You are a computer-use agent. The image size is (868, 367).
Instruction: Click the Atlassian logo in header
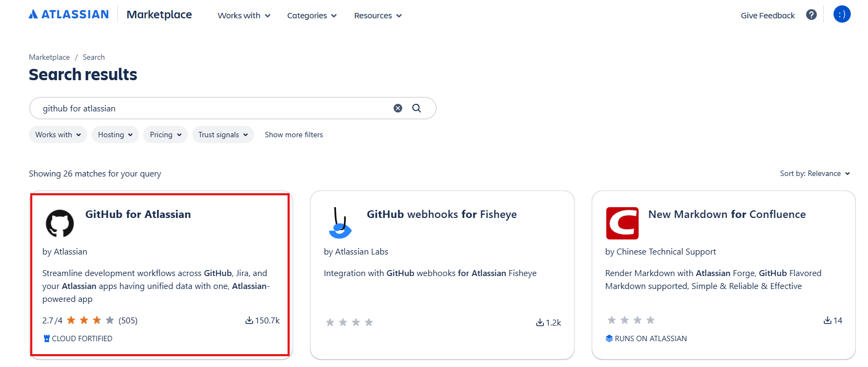pos(69,15)
